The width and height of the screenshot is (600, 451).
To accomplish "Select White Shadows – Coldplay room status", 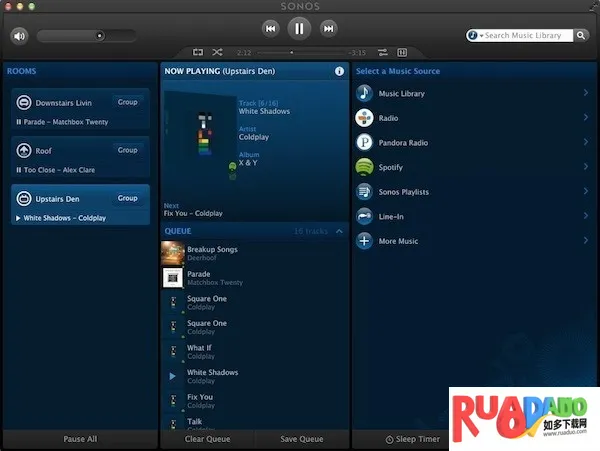I will point(61,218).
